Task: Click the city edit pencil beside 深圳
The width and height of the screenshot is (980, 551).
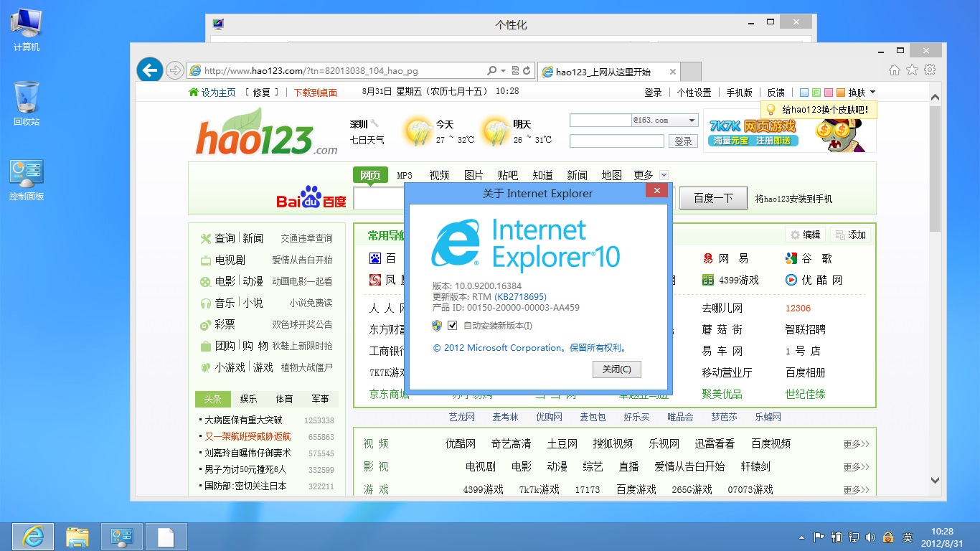Action: pos(374,123)
